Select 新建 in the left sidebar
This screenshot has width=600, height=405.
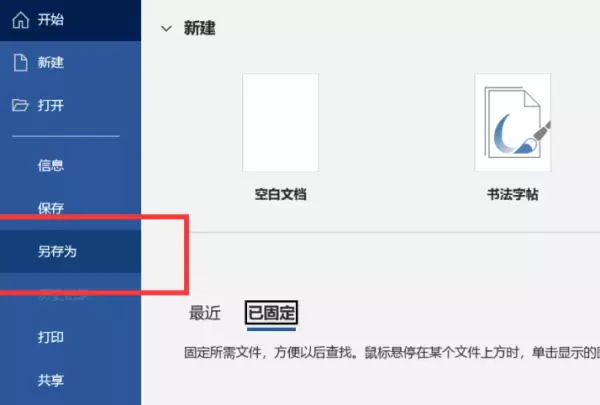tap(70, 62)
